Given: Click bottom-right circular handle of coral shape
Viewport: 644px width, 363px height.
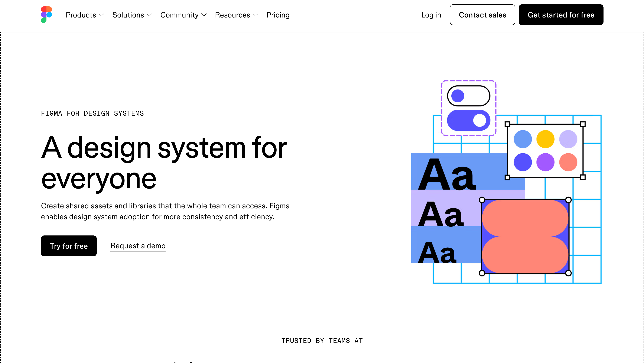Looking at the screenshot, I should 568,273.
